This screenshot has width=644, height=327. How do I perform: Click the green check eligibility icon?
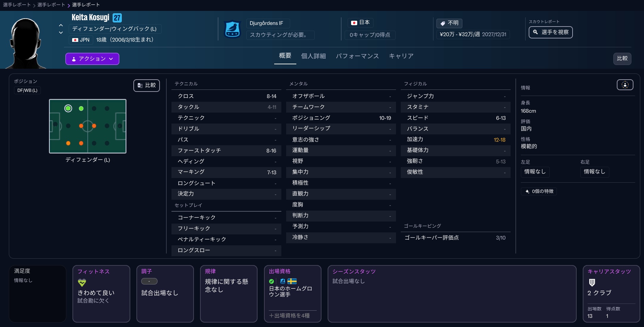point(271,281)
